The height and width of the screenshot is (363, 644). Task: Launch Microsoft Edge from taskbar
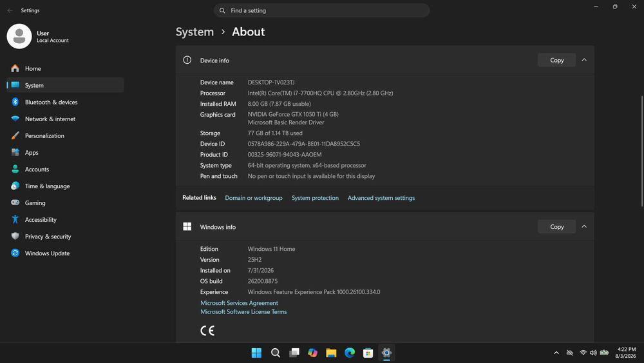350,353
